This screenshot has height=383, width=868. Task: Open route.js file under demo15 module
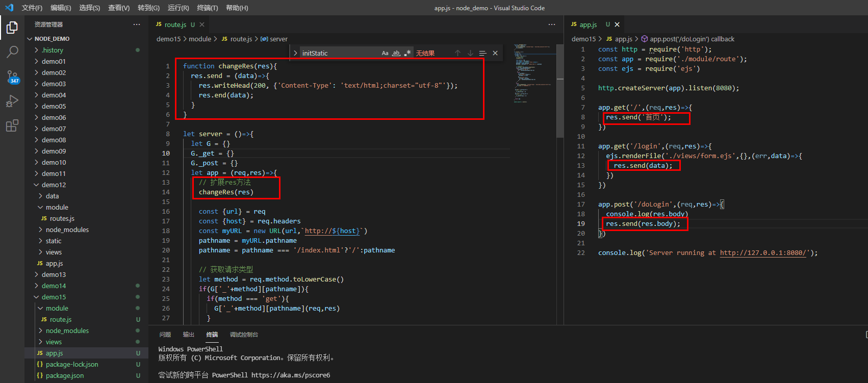[86, 319]
